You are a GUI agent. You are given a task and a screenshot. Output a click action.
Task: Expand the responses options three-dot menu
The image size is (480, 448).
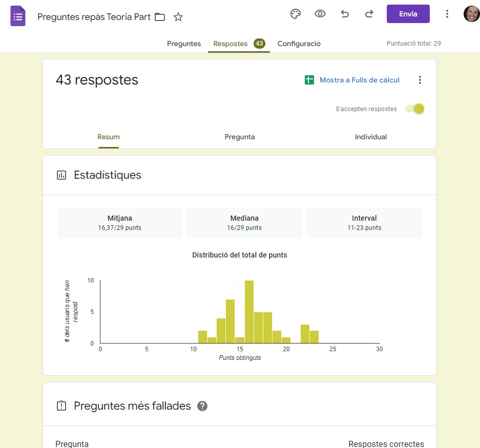[420, 80]
